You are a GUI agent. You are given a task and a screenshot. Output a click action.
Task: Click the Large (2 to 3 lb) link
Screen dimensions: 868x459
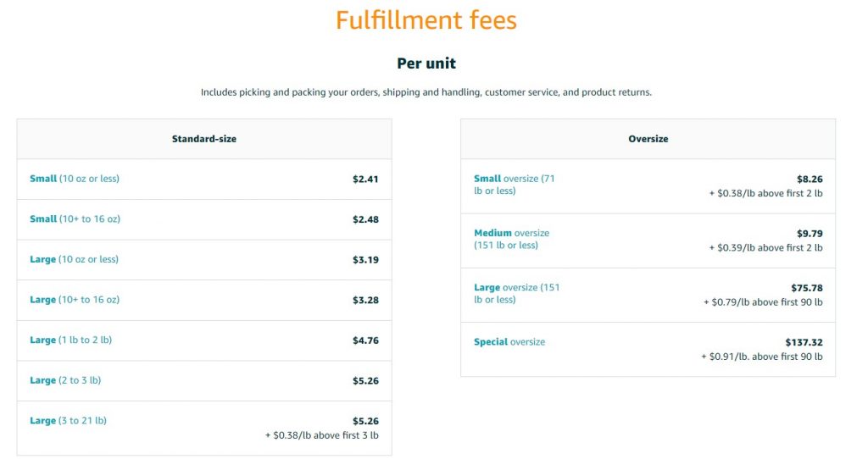[x=64, y=380]
